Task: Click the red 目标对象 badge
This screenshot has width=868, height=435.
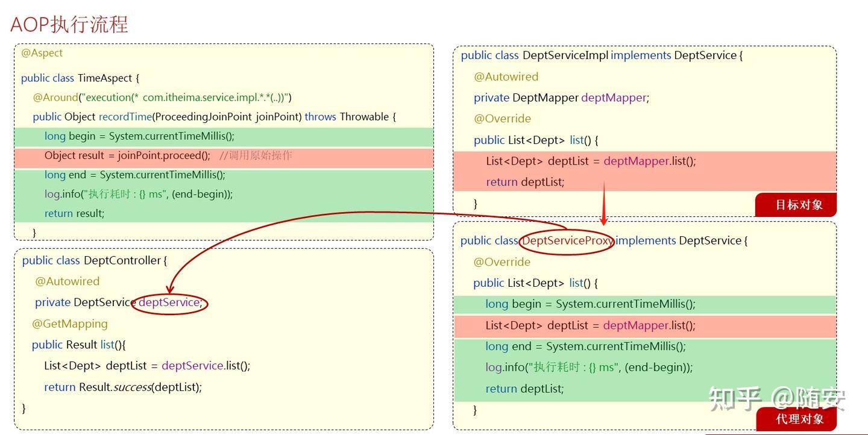Action: 796,205
